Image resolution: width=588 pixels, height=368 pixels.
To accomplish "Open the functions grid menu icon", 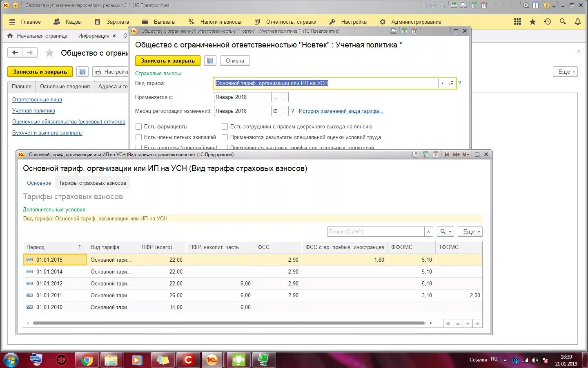I will click(x=517, y=22).
